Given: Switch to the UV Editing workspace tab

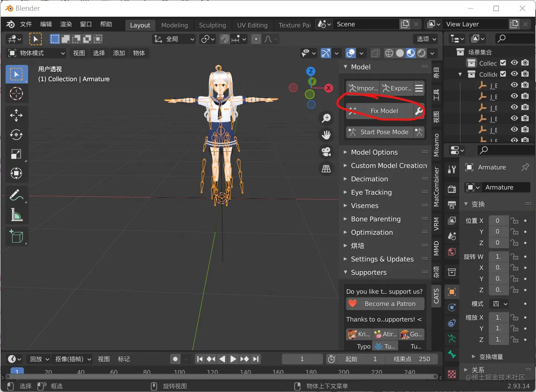Looking at the screenshot, I should pos(252,25).
